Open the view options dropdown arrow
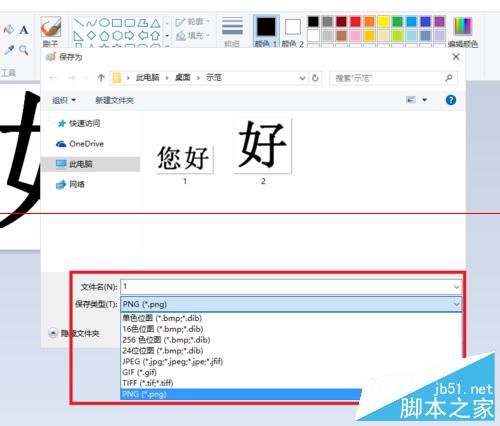This screenshot has width=500, height=426. [425, 100]
